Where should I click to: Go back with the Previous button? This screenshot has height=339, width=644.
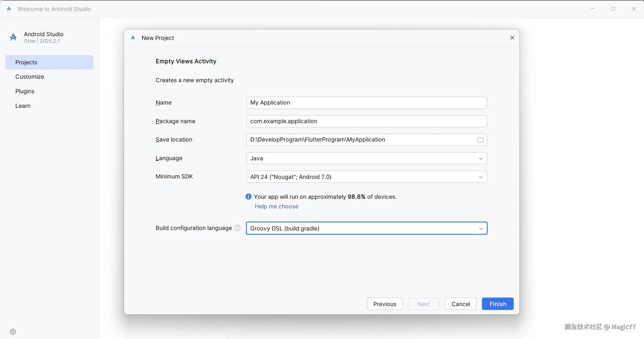click(385, 304)
